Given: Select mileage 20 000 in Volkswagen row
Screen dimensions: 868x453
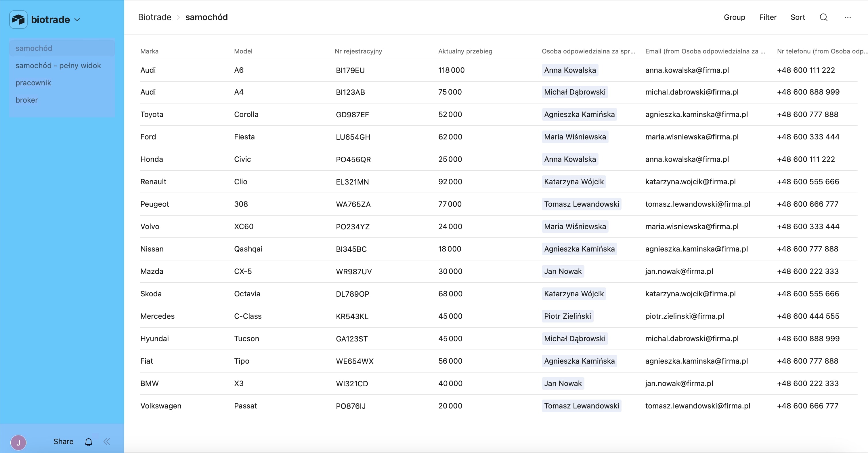Looking at the screenshot, I should coord(450,406).
